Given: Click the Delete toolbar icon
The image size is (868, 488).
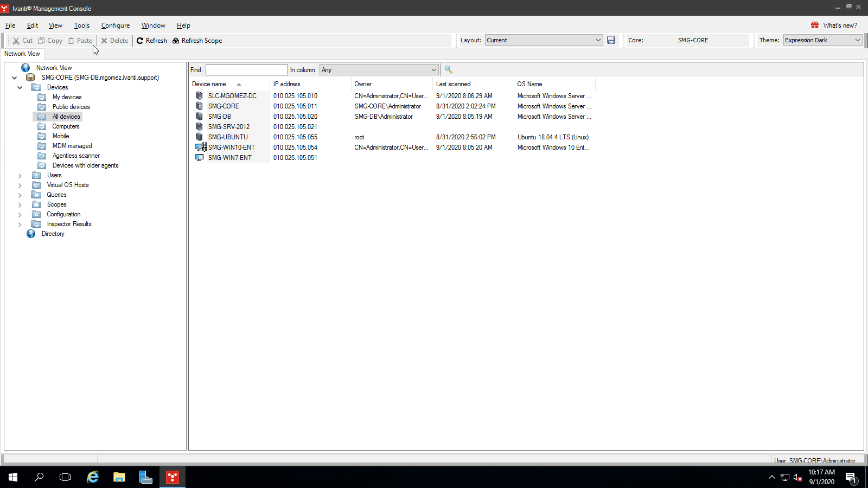Looking at the screenshot, I should click(x=105, y=40).
